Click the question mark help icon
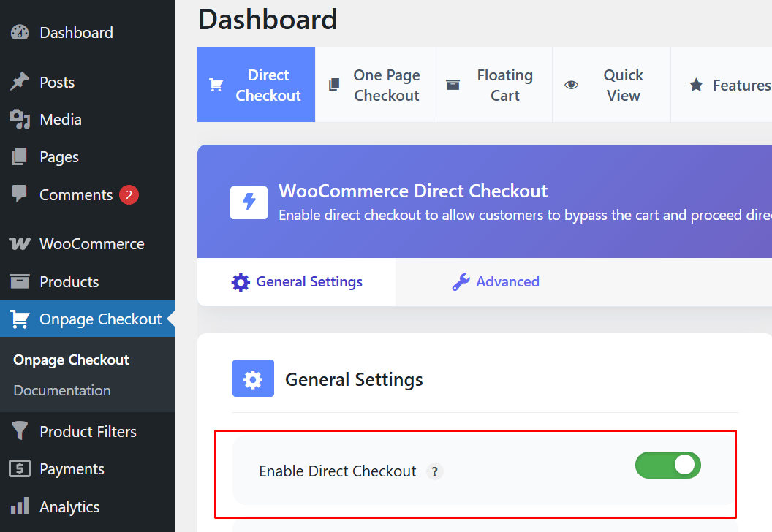772x532 pixels. pyautogui.click(x=435, y=471)
